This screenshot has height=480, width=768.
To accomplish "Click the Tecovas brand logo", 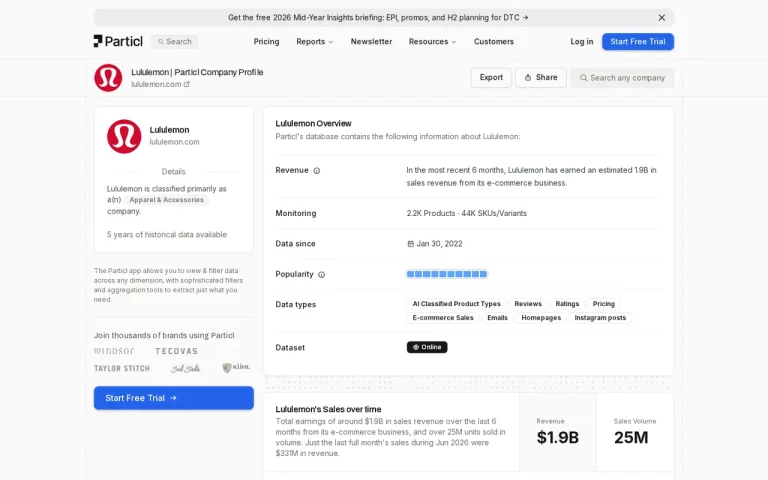I will click(x=176, y=351).
